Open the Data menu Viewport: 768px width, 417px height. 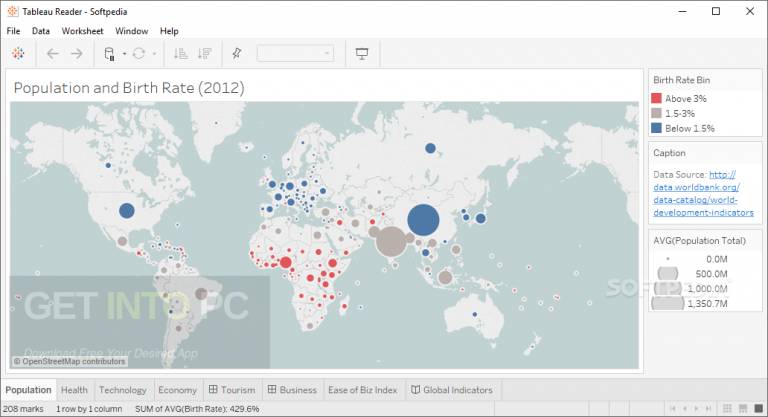click(x=41, y=31)
